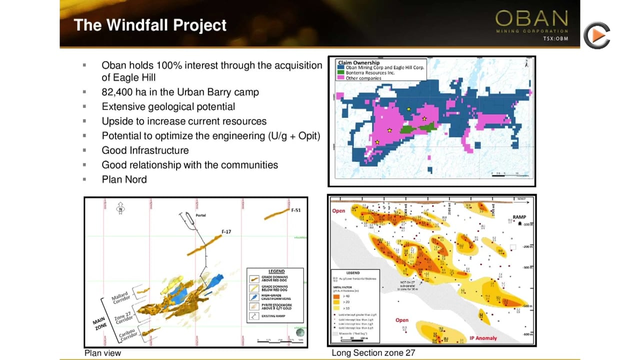Image resolution: width=640 pixels, height=360 pixels.
Task: Click the 'Plan view' caption
Action: [102, 353]
